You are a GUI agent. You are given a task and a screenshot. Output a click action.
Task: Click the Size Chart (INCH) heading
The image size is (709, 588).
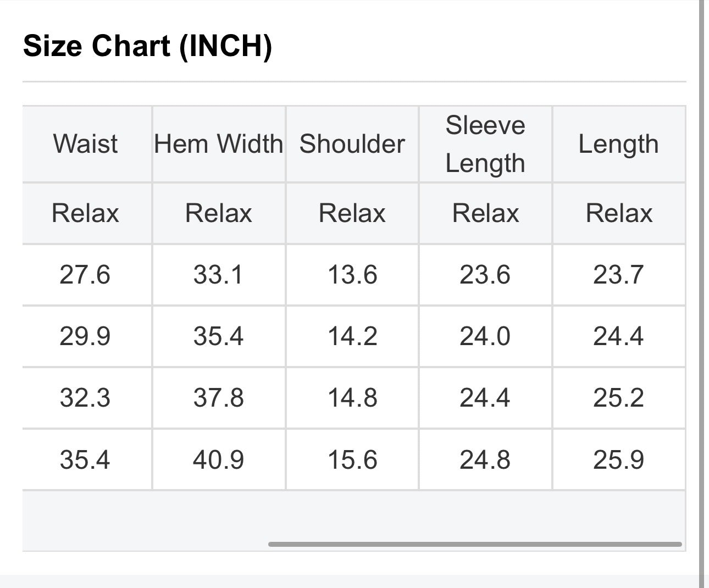tap(148, 46)
